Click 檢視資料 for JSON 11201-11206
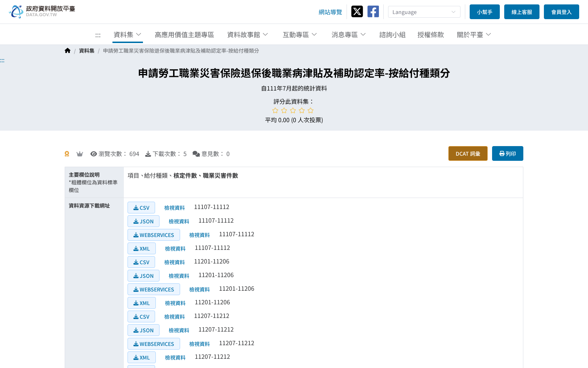588x368 pixels. point(179,276)
